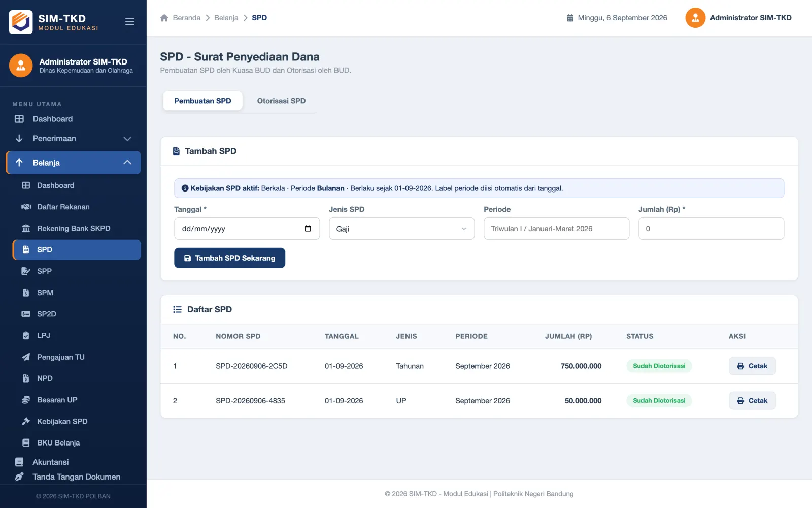
Task: Click the BKU Belanja book icon
Action: (x=26, y=442)
